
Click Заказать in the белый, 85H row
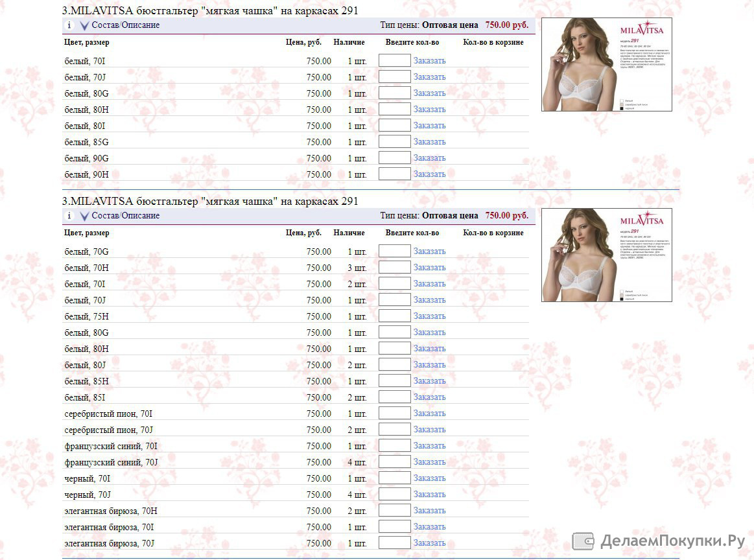[429, 381]
